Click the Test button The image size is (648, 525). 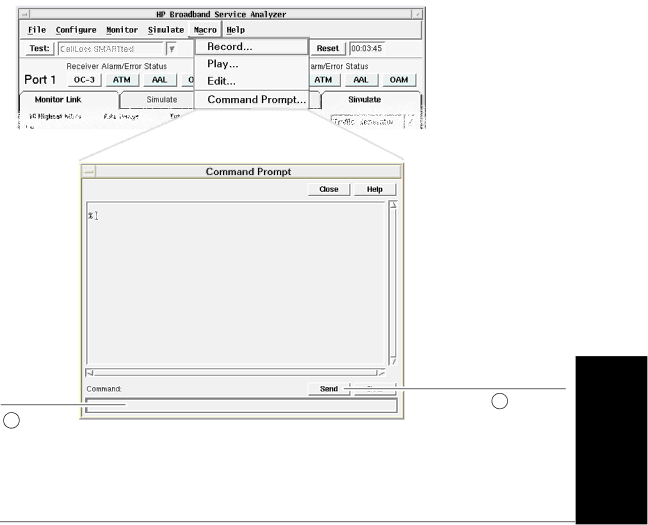[x=39, y=48]
